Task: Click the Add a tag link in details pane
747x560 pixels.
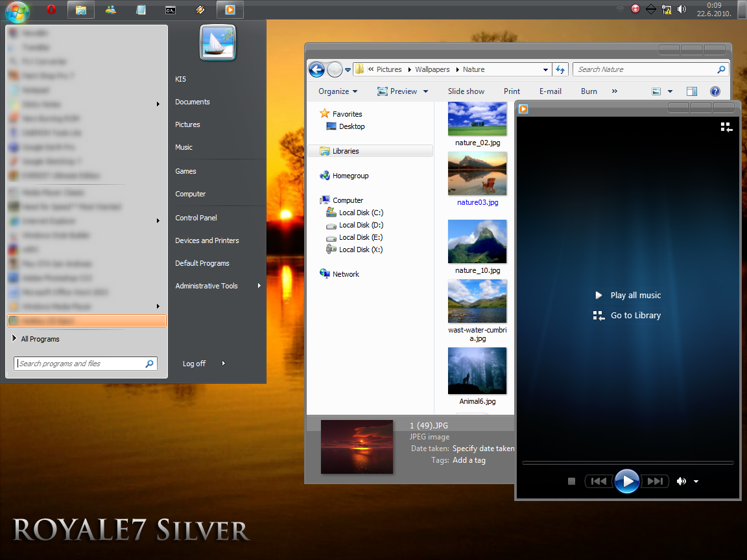Action: [x=469, y=460]
